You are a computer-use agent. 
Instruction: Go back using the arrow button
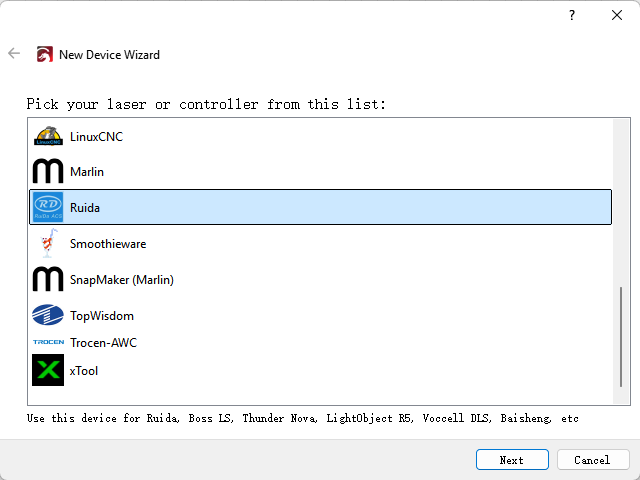(x=14, y=54)
